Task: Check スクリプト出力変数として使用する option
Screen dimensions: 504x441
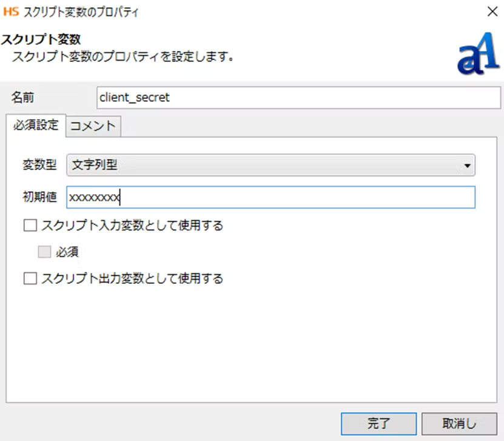Action: pyautogui.click(x=30, y=278)
